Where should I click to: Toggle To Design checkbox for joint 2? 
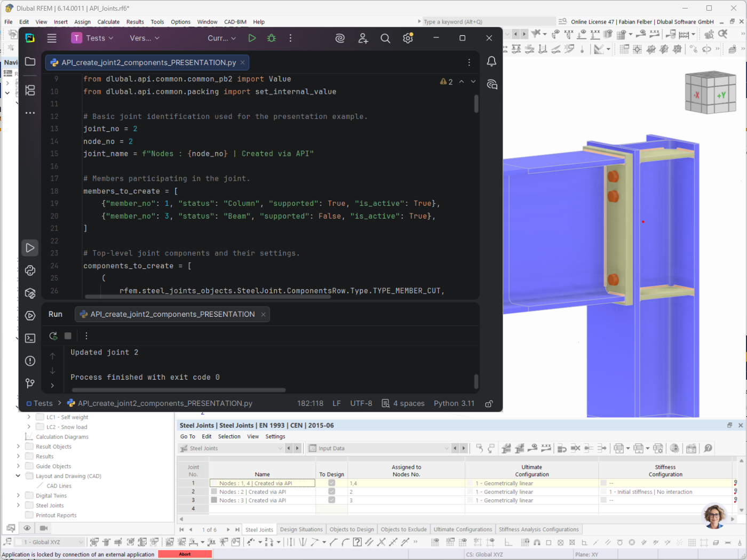click(x=331, y=492)
